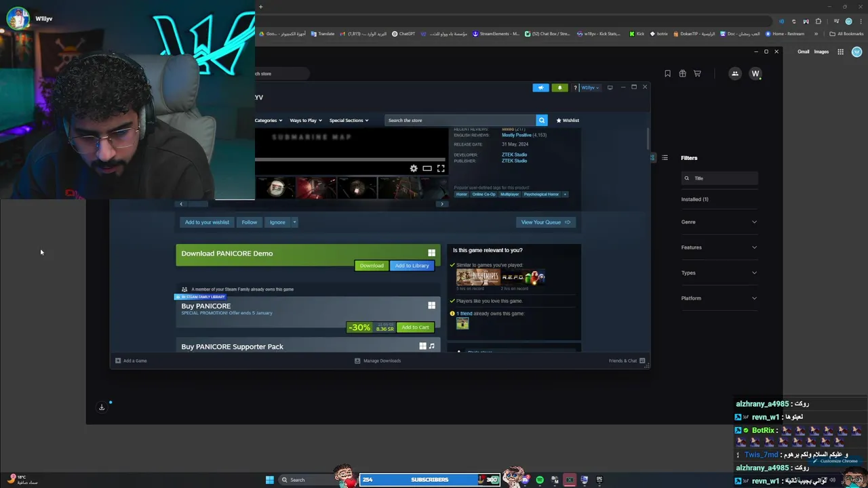The height and width of the screenshot is (488, 868).
Task: Open the ChatGPT bookmark
Action: coord(403,34)
